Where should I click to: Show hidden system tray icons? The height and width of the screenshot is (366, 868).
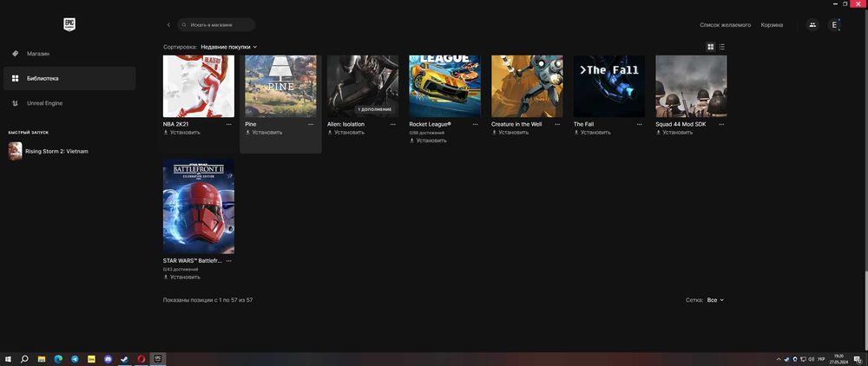[779, 359]
